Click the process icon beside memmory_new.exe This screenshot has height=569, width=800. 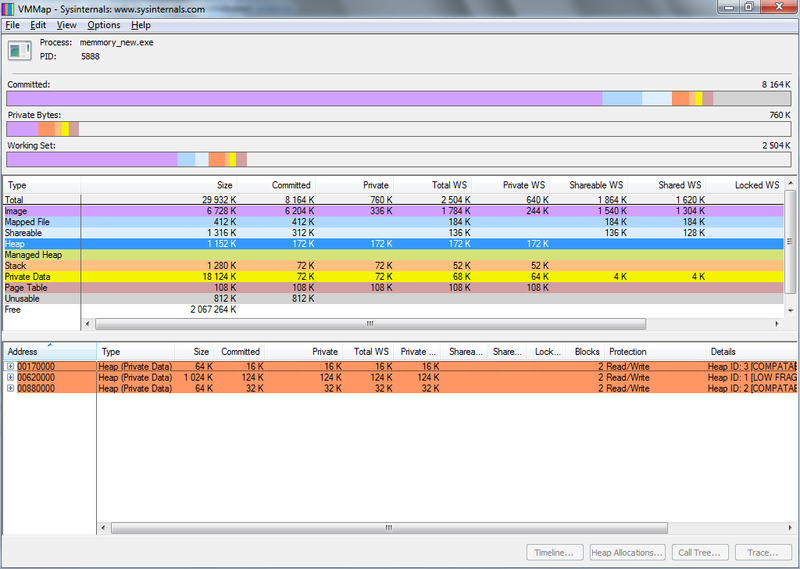coord(19,51)
